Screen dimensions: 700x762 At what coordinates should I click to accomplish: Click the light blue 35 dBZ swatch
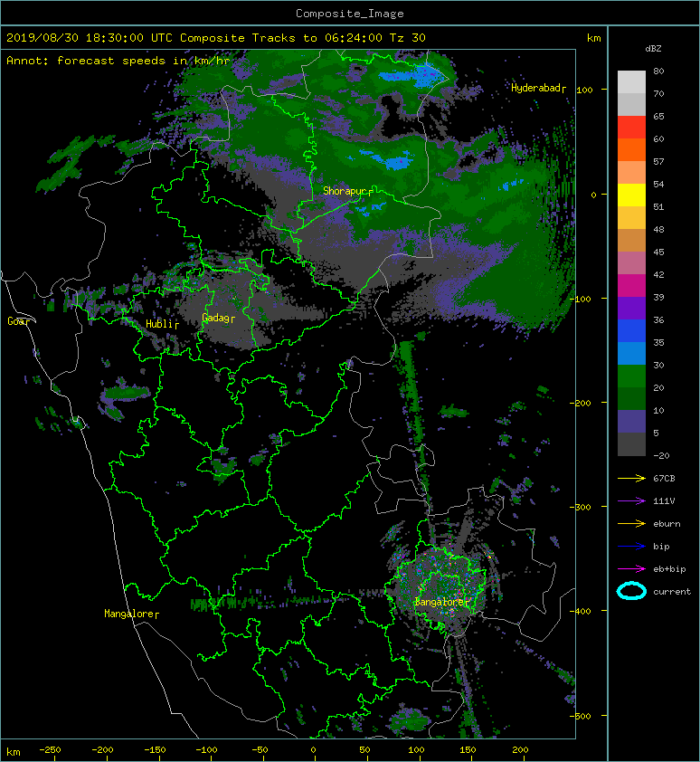coord(631,353)
